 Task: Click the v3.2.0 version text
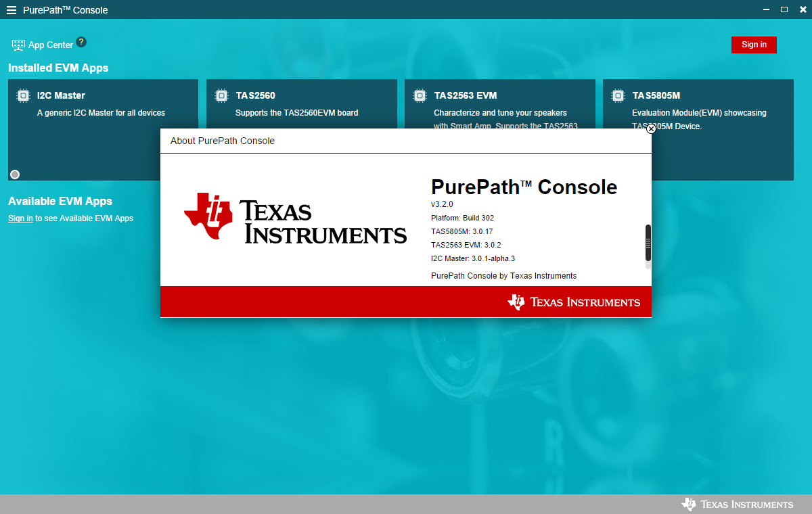tap(442, 204)
